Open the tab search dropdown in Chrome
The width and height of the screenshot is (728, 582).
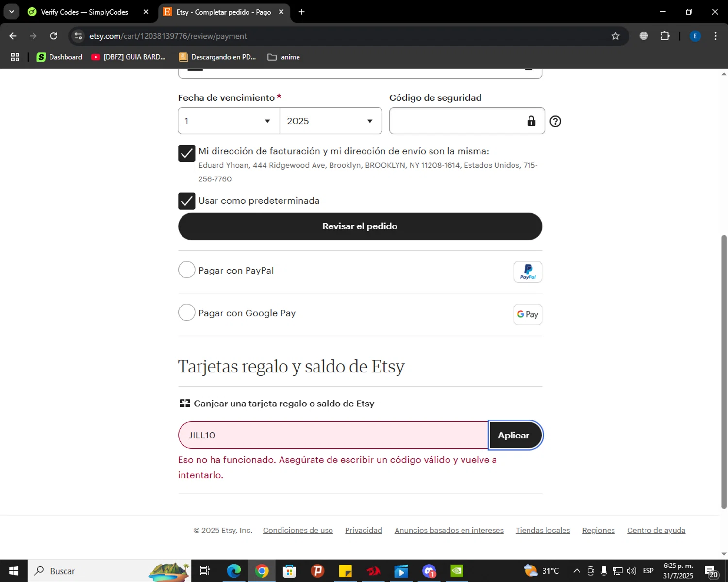[12, 12]
